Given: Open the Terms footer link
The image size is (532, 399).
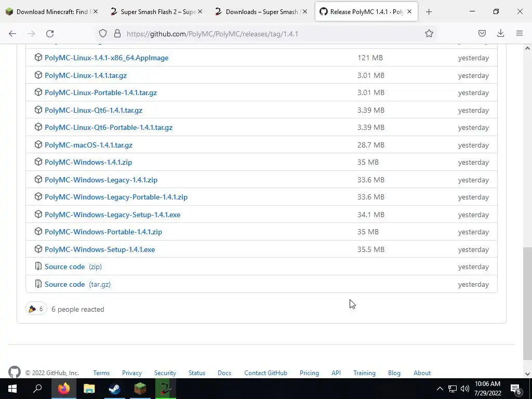Looking at the screenshot, I should [101, 373].
